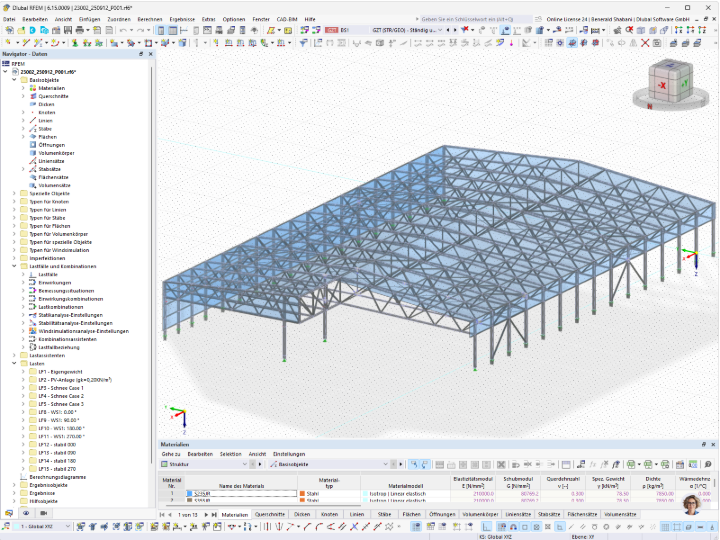Click the magnifier search icon in Materialien panel toolbar
This screenshot has width=720, height=540.
tap(708, 464)
